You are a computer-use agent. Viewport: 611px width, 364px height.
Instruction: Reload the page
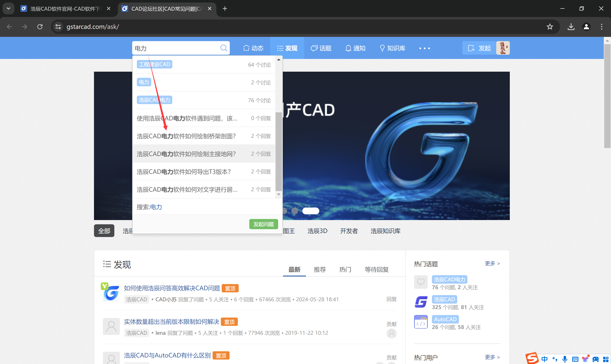[x=40, y=26]
